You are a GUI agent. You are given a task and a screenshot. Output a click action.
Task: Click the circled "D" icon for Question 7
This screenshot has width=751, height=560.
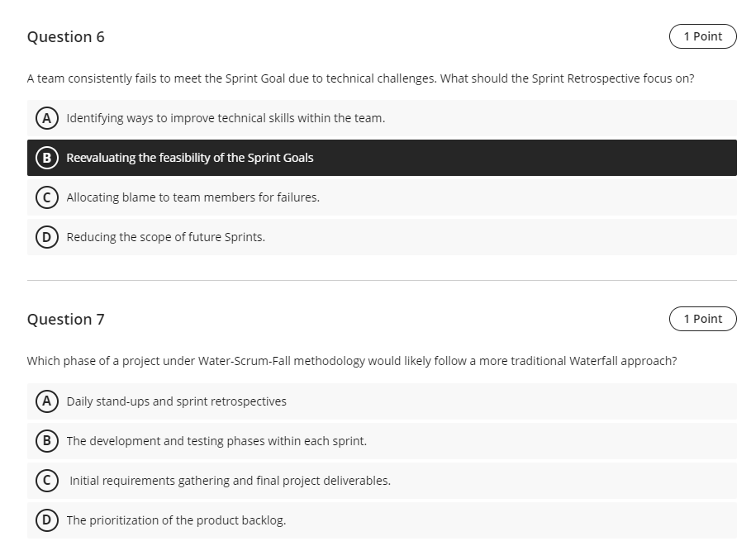(x=46, y=520)
